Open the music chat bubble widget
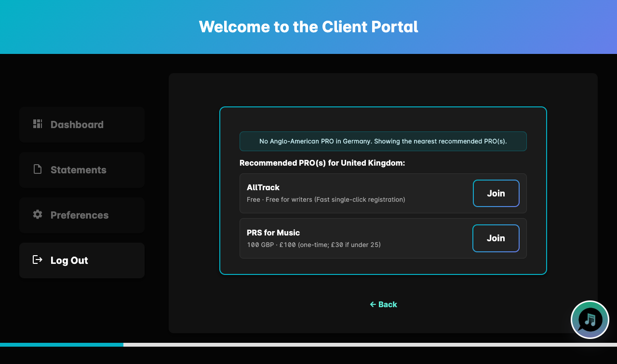 coord(590,320)
